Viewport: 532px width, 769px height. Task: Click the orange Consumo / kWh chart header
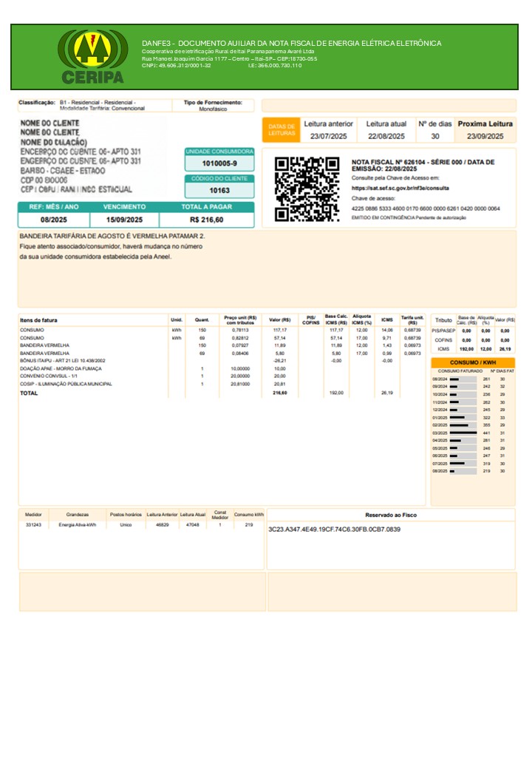click(473, 362)
